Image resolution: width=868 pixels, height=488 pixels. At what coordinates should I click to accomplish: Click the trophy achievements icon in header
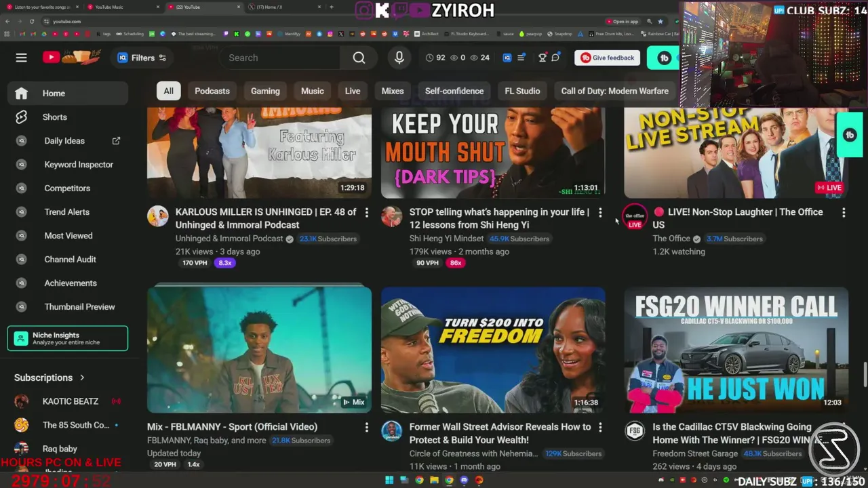click(x=542, y=58)
